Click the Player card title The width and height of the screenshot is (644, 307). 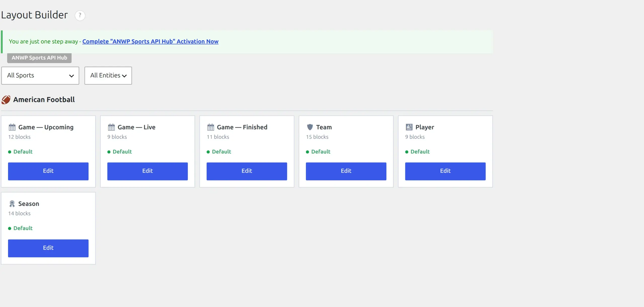[x=425, y=127]
